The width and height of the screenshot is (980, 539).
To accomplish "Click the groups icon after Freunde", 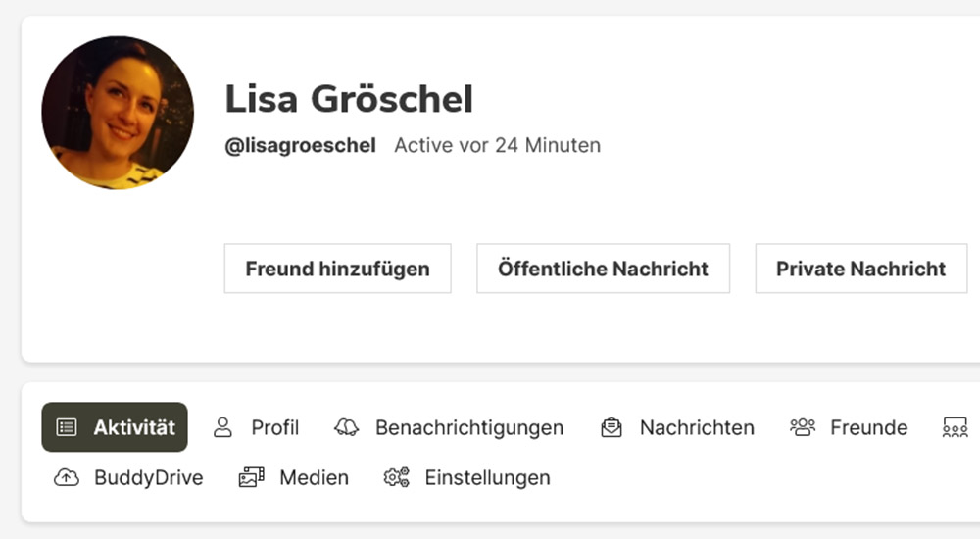I will [x=955, y=427].
